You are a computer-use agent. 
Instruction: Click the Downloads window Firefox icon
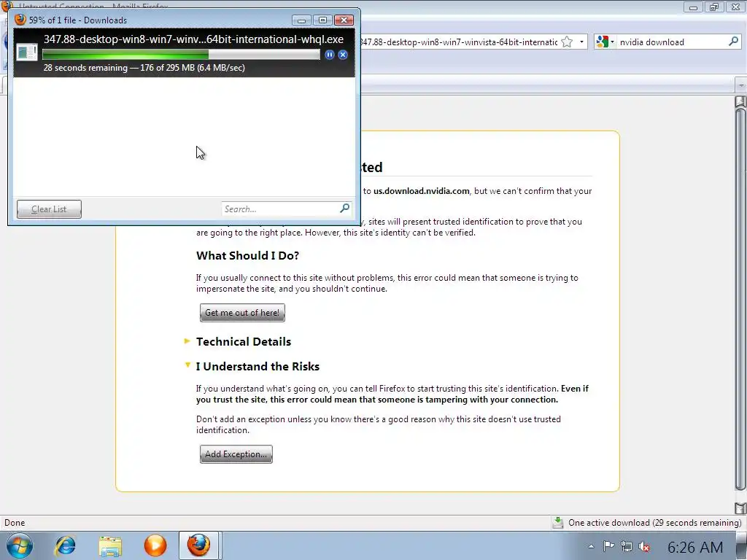click(20, 20)
